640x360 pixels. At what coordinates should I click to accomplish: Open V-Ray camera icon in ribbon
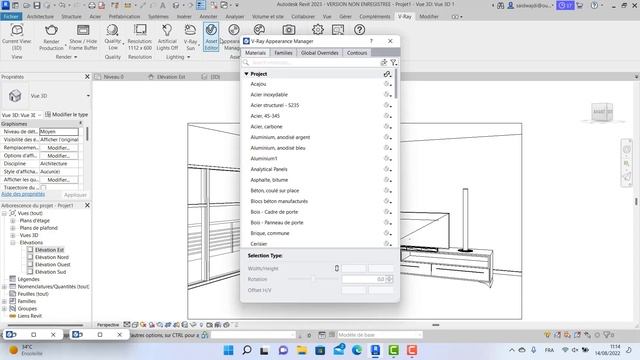(x=289, y=30)
